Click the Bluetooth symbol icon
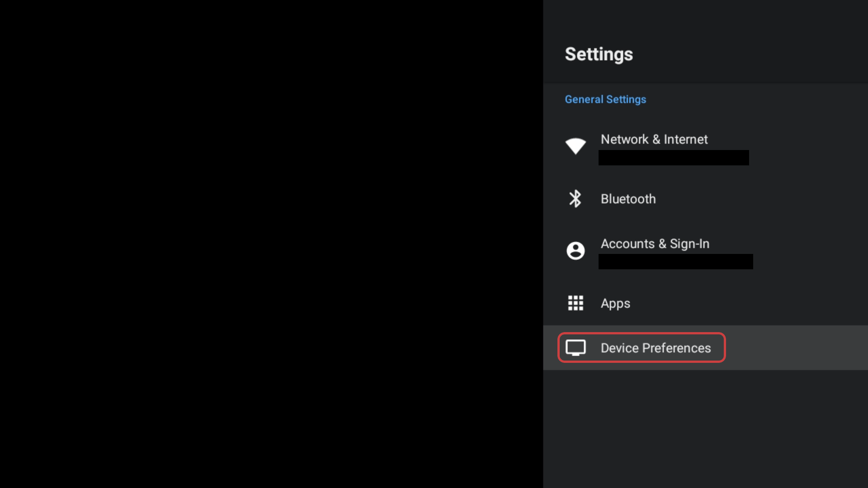The width and height of the screenshot is (868, 488). coord(575,199)
